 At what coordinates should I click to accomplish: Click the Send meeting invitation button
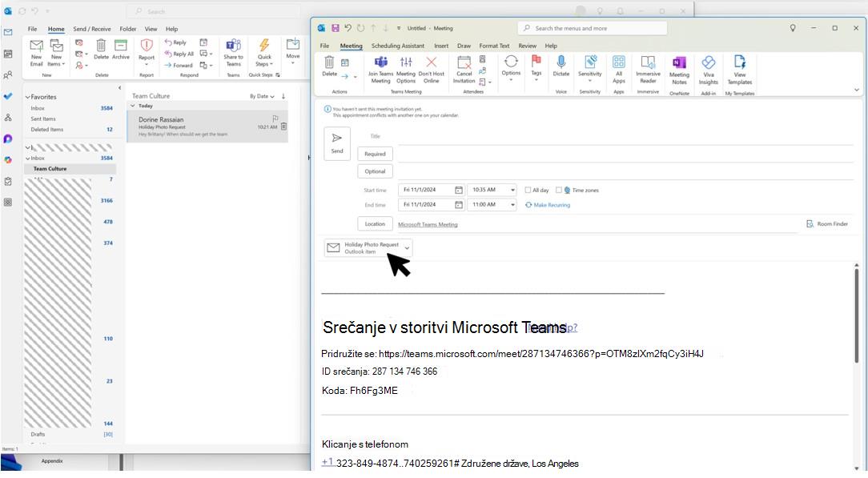click(x=337, y=143)
